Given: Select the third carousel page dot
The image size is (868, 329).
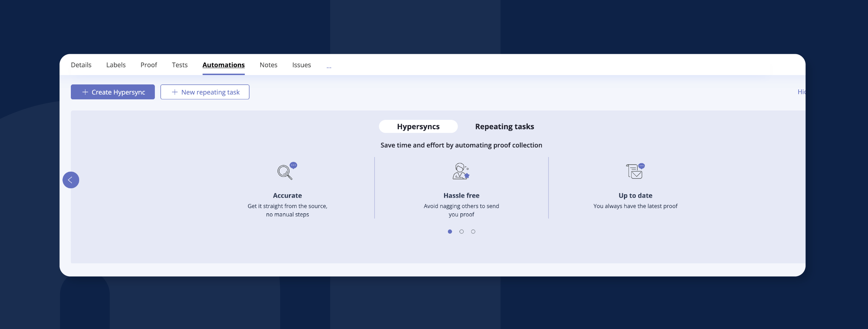Looking at the screenshot, I should click(x=473, y=232).
